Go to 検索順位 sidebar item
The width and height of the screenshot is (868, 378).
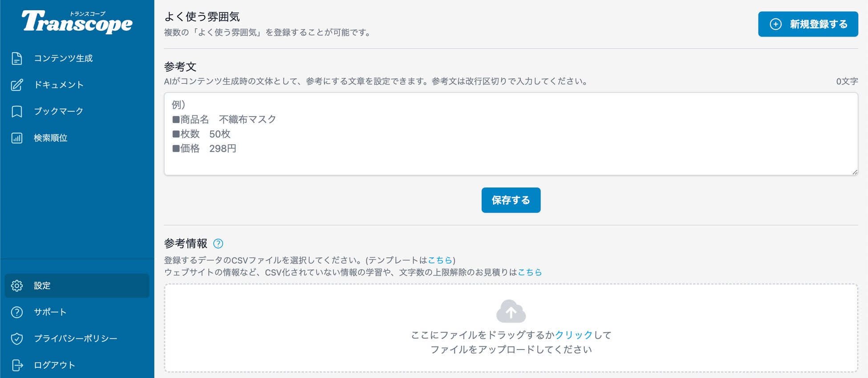[x=51, y=138]
